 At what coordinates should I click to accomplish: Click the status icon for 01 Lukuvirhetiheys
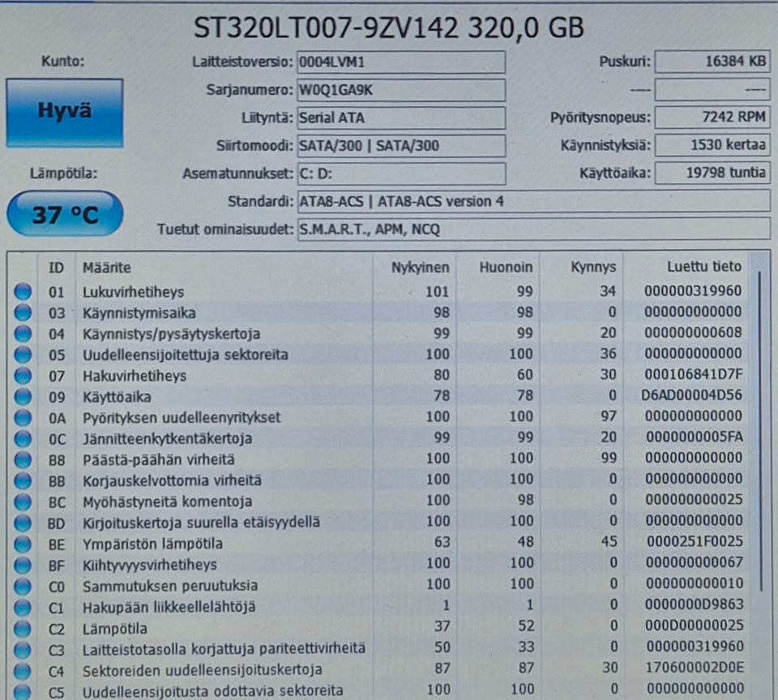point(23,292)
